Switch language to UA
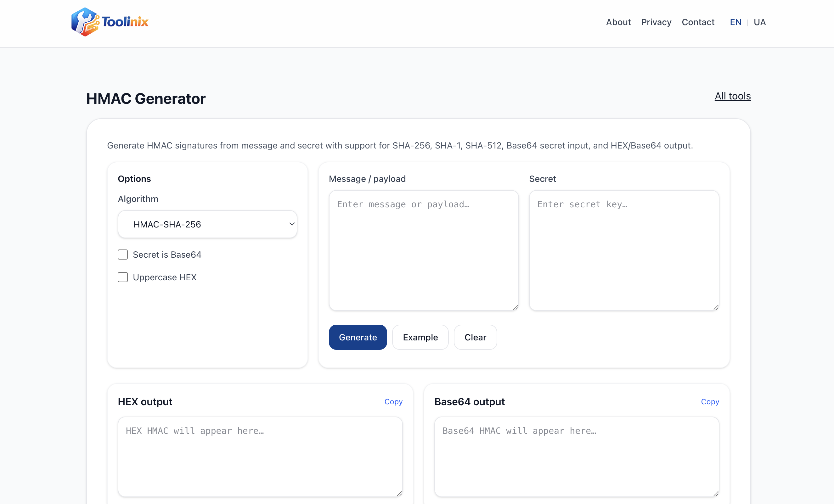The height and width of the screenshot is (504, 834). [x=759, y=22]
